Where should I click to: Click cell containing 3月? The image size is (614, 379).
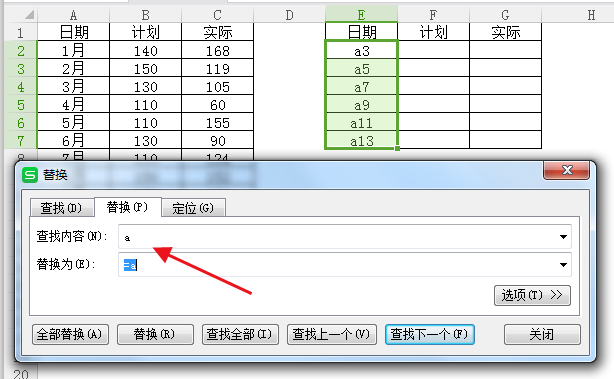pyautogui.click(x=73, y=86)
